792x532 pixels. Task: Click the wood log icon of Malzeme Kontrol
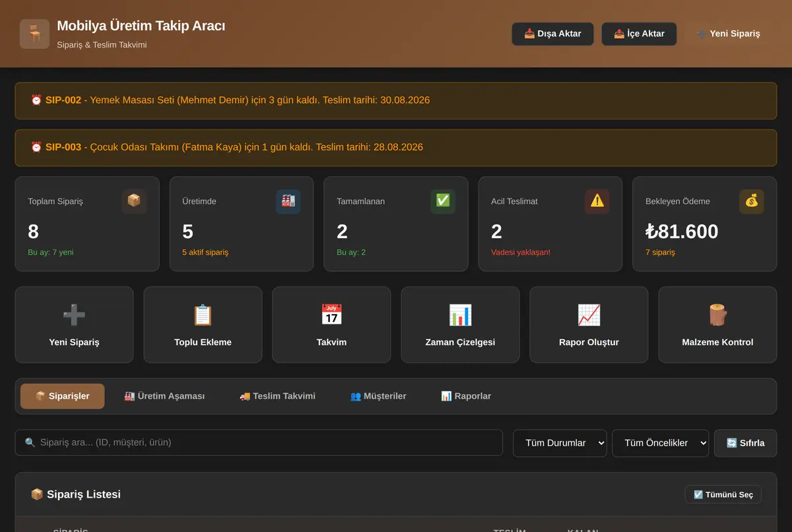pos(717,315)
